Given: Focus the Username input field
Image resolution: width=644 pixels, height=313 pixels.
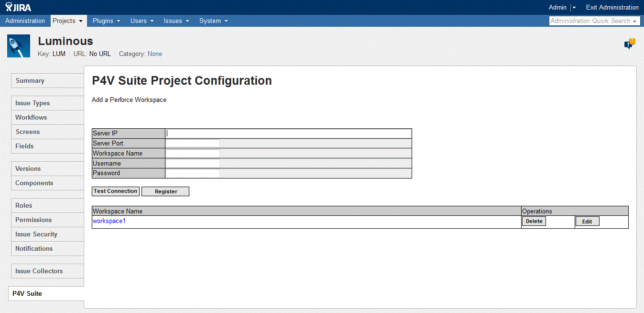Looking at the screenshot, I should (193, 163).
